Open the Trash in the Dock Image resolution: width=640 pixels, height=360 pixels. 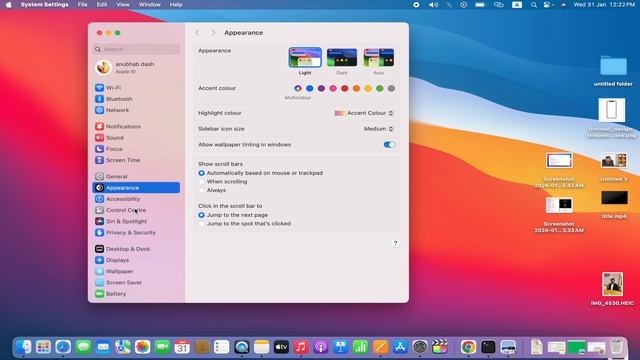coord(617,347)
